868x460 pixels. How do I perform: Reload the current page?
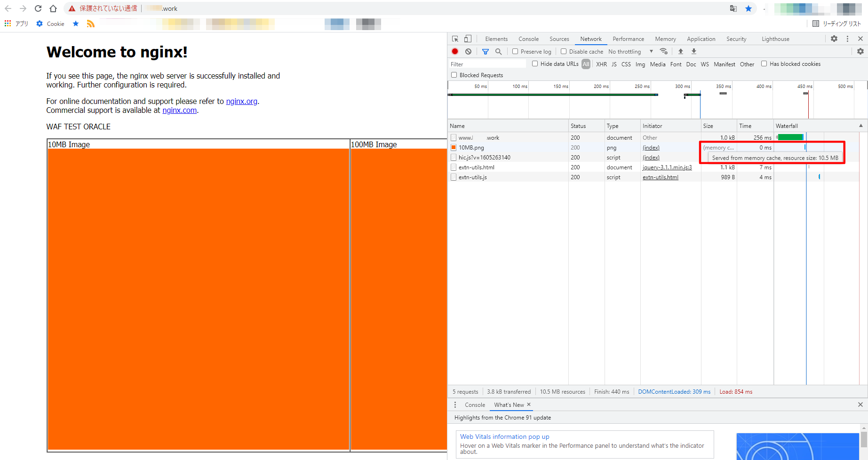click(38, 8)
